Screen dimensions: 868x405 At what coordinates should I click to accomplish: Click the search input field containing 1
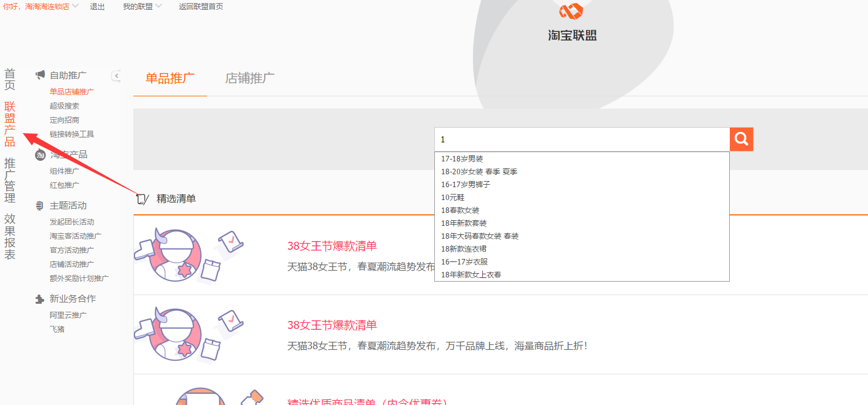pos(582,139)
